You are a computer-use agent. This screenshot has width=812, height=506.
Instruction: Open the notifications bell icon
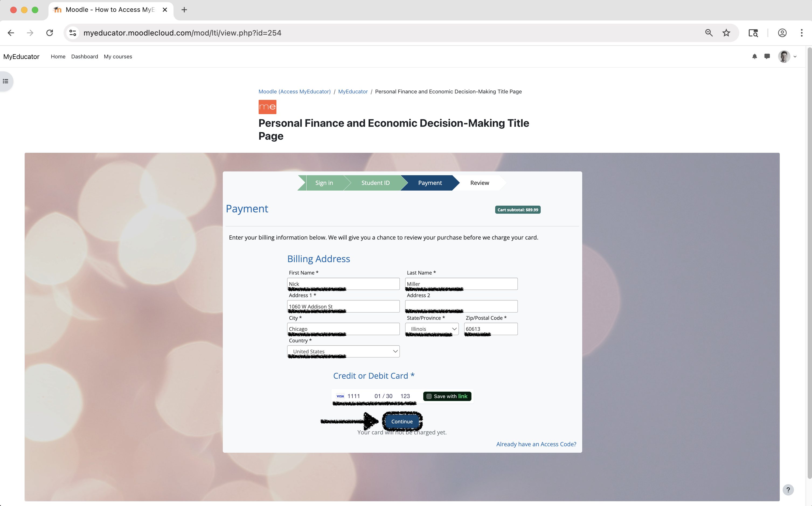(754, 57)
